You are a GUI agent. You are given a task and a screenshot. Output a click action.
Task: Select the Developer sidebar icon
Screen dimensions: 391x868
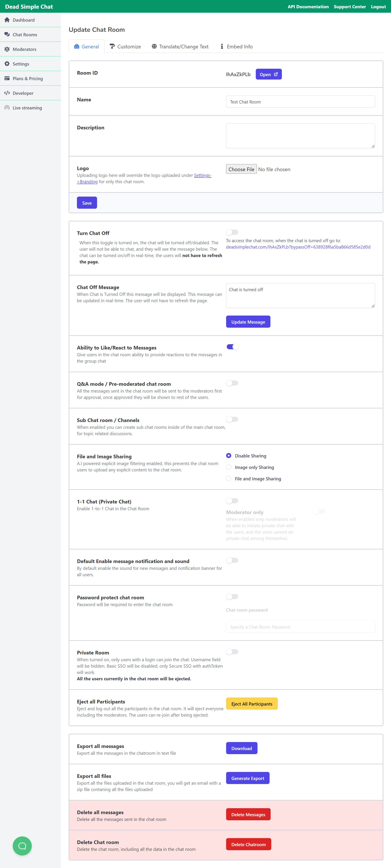click(x=7, y=93)
